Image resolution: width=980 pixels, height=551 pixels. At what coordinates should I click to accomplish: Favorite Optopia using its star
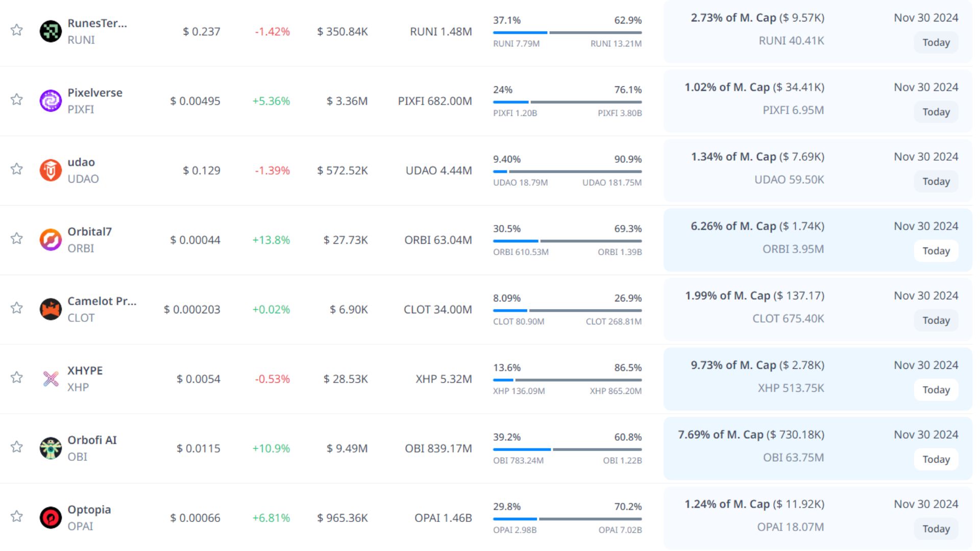click(17, 516)
